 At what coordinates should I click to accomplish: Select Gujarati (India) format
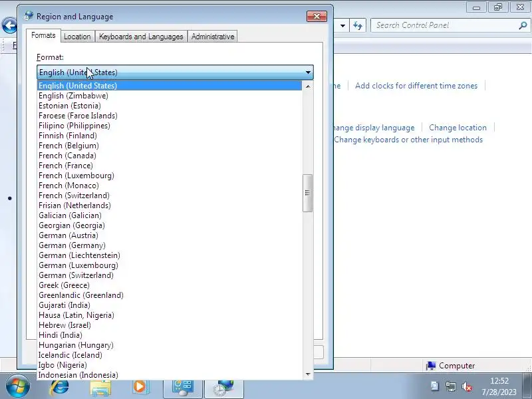pyautogui.click(x=169, y=305)
